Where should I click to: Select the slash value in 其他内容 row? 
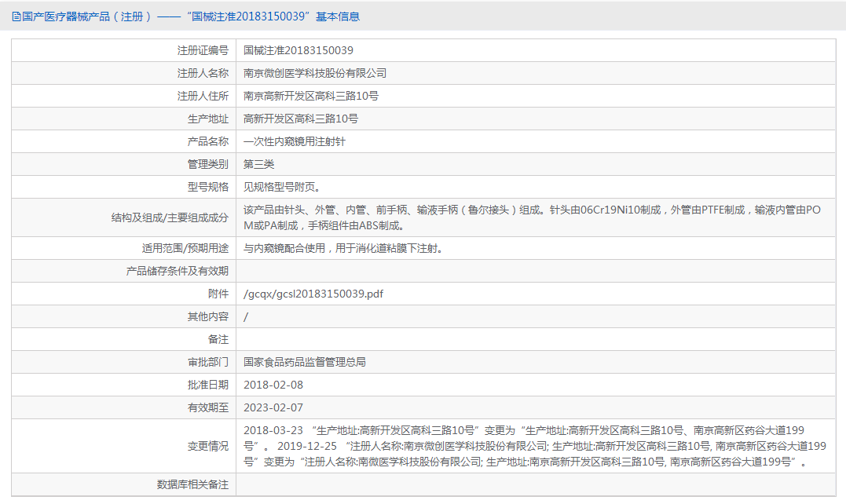(x=246, y=316)
